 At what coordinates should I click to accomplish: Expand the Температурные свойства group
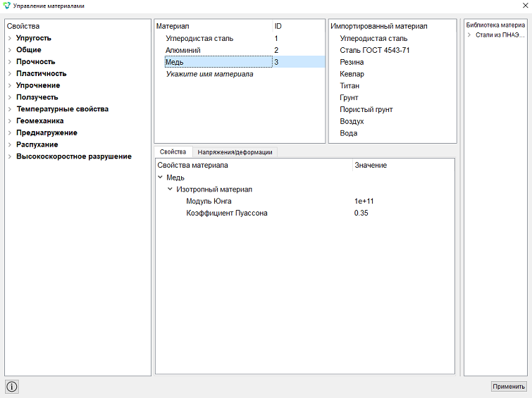coord(10,109)
